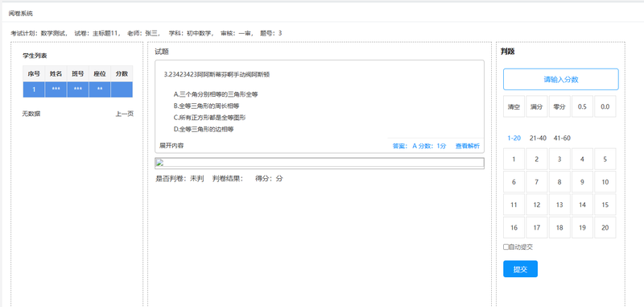Click the 清空 clear button
The width and height of the screenshot is (644, 307).
pos(514,106)
